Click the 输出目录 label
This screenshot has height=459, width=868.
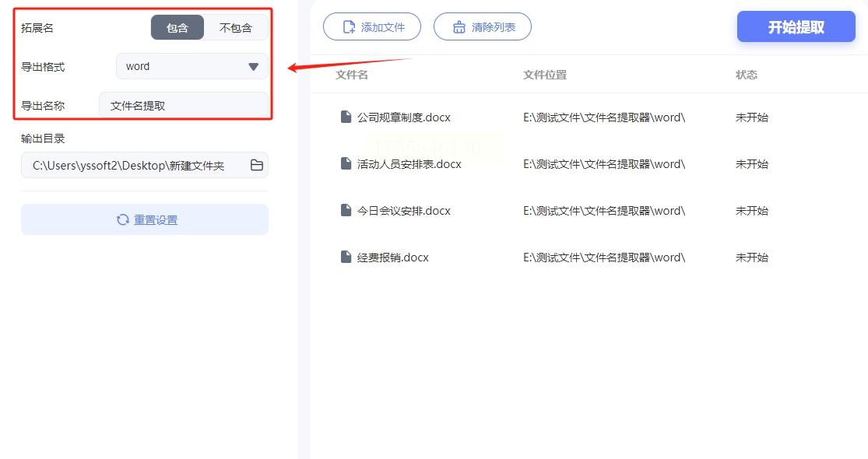coord(43,138)
